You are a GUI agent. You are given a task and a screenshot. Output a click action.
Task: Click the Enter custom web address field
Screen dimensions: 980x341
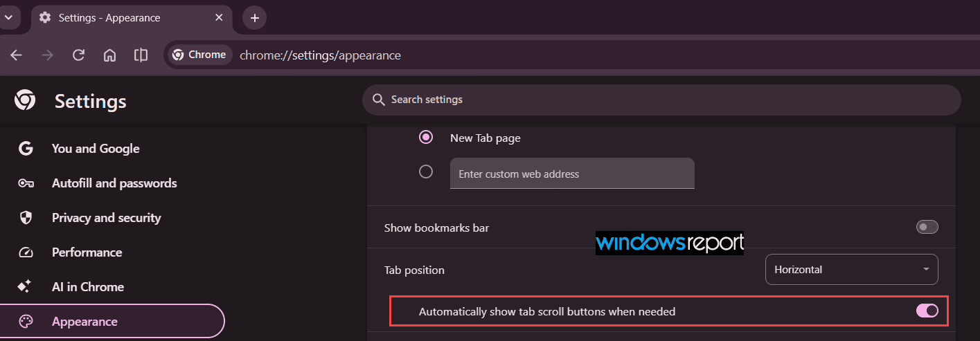point(572,174)
